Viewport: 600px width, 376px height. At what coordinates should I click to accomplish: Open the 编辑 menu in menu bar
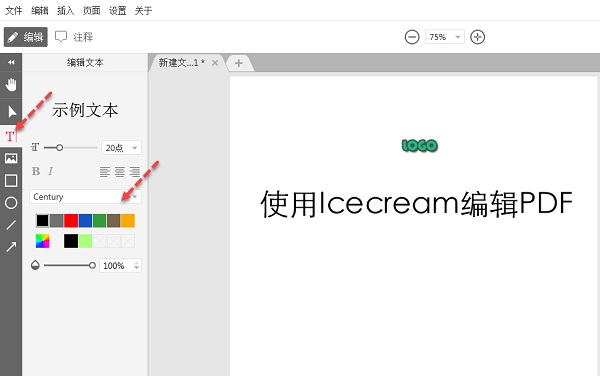[39, 10]
